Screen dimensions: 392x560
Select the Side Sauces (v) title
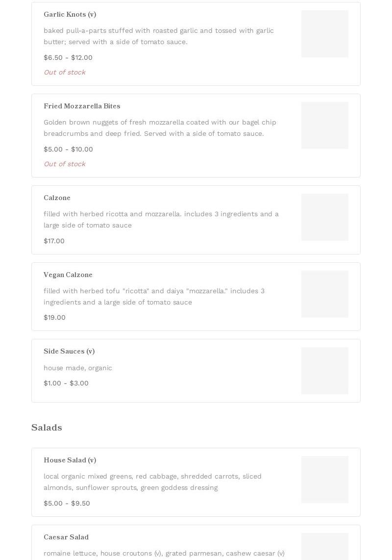pos(69,351)
